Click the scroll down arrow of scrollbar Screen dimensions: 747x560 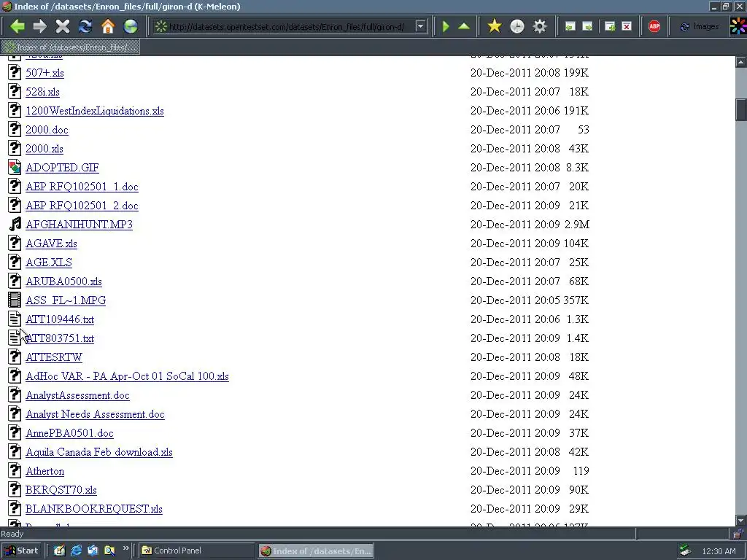click(x=741, y=521)
